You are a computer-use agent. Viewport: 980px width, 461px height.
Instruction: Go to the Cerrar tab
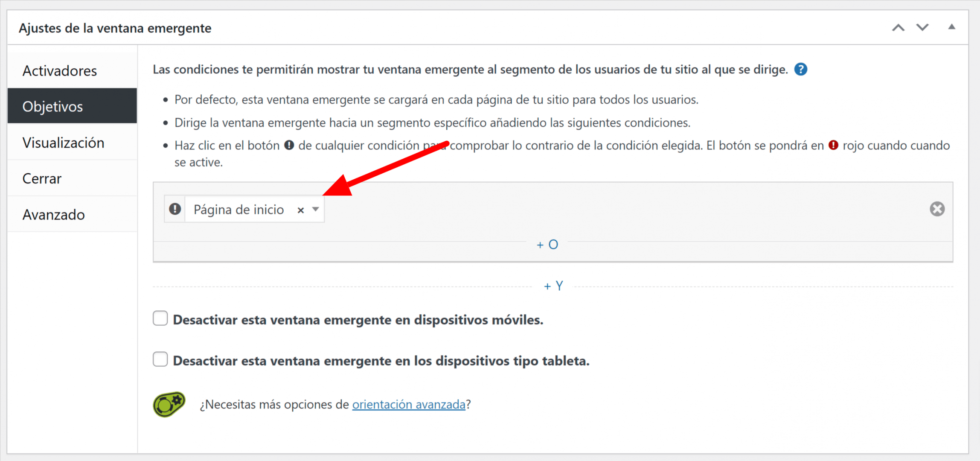click(72, 178)
